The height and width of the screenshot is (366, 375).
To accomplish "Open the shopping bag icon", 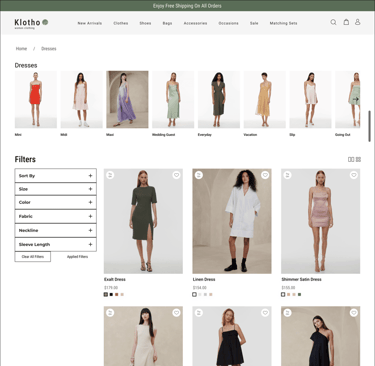I will (x=346, y=22).
